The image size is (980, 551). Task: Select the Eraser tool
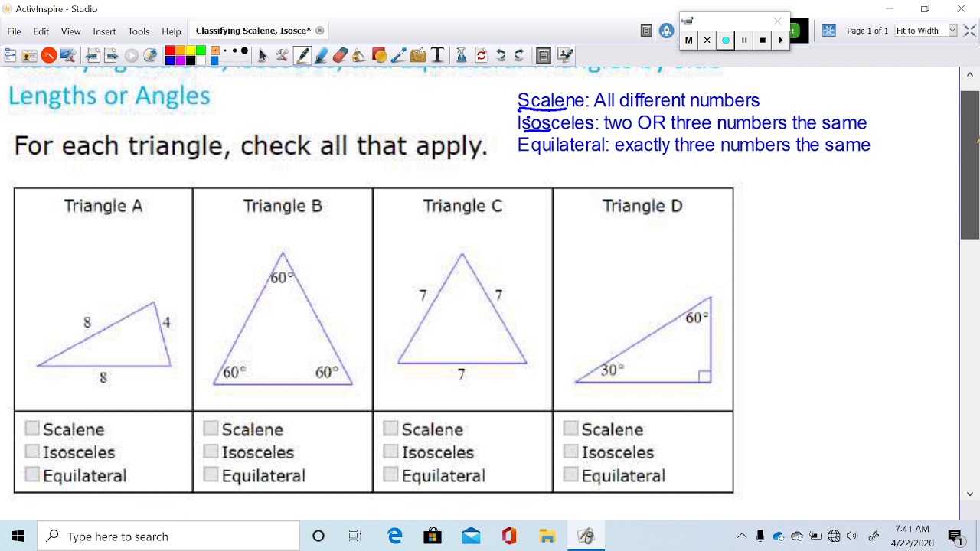coord(341,55)
